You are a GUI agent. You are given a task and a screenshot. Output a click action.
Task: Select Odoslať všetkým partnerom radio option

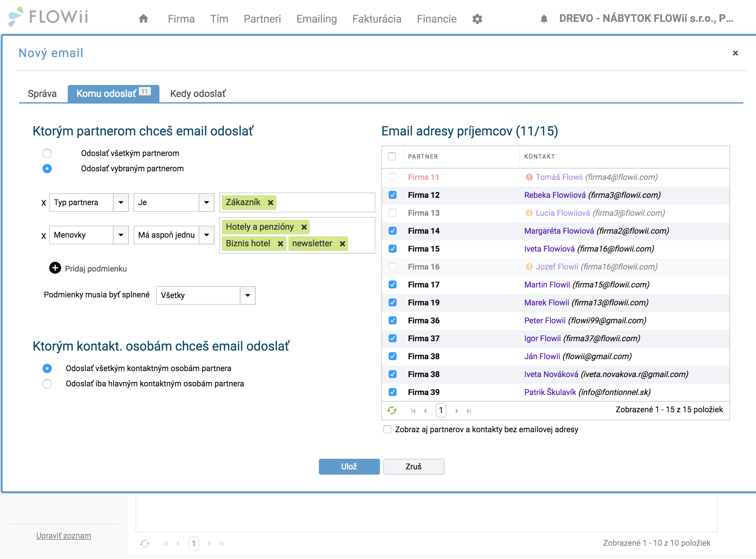47,153
